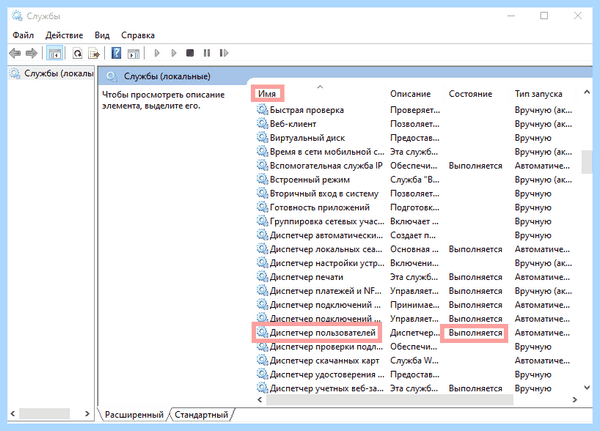The image size is (600, 431).
Task: Click gear icon beside Встроенный режим
Action: click(262, 179)
